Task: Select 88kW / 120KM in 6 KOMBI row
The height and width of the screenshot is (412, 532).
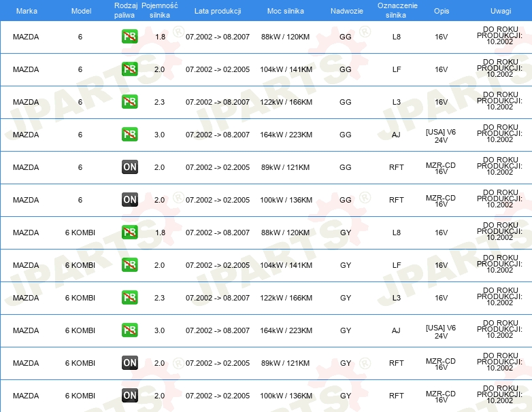Action: pos(285,233)
